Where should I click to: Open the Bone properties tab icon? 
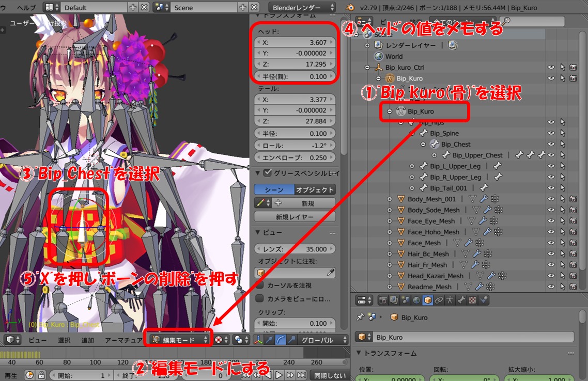click(x=461, y=299)
